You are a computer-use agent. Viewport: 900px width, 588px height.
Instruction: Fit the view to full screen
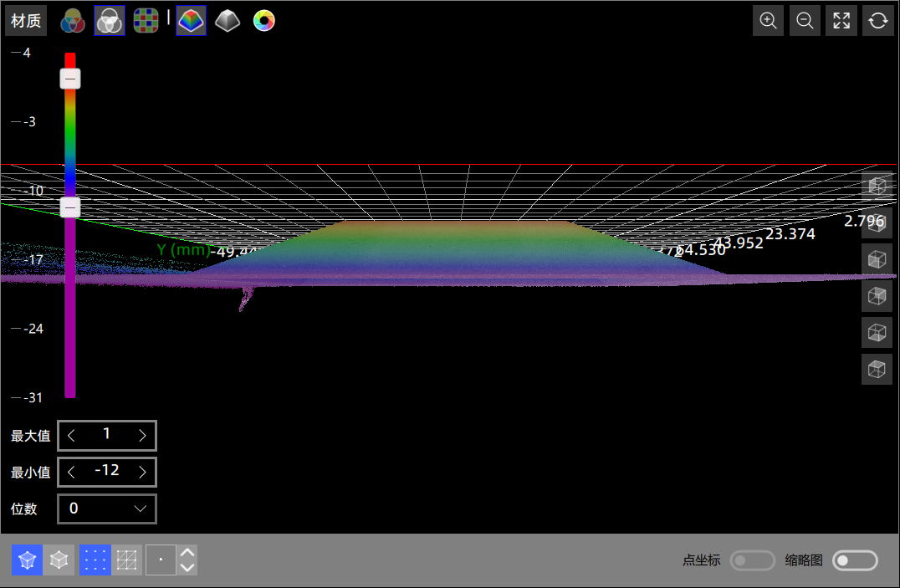point(841,21)
